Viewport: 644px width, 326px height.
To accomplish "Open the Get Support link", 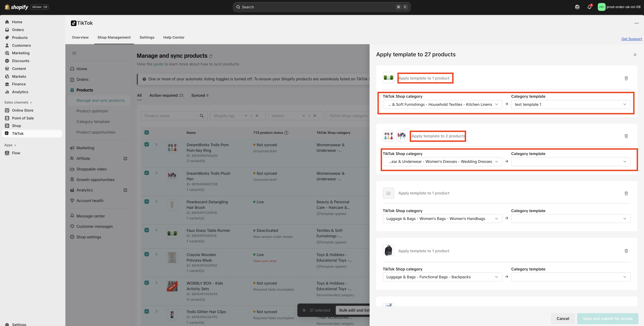I will click(632, 39).
